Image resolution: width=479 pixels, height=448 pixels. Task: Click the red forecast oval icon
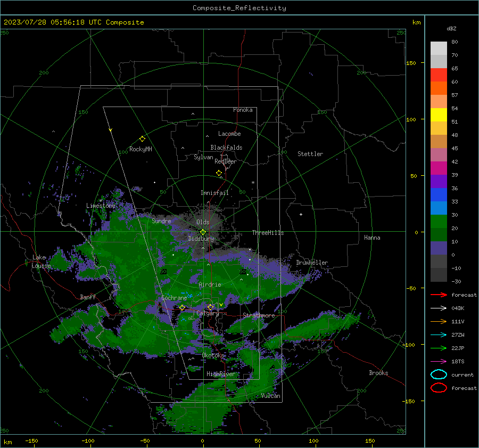(439, 388)
